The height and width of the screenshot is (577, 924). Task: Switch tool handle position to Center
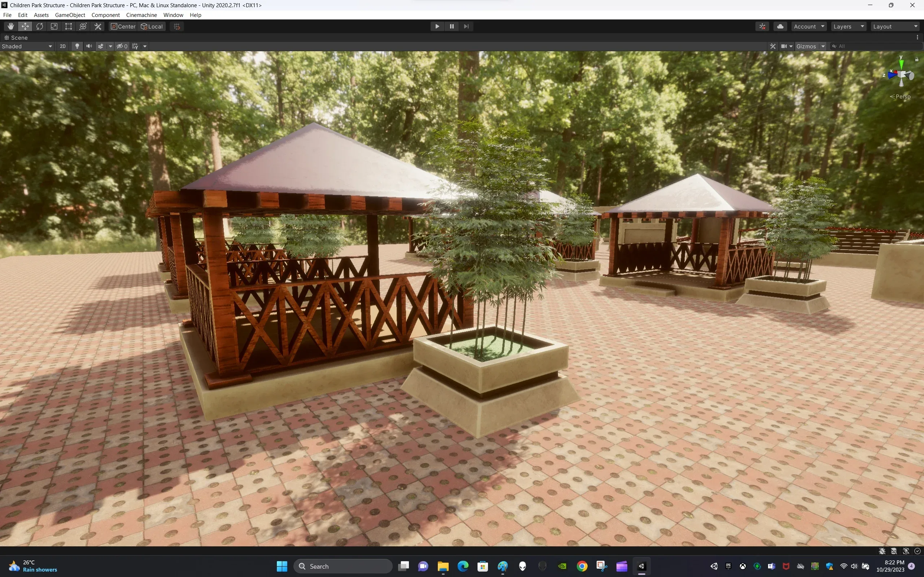(x=122, y=26)
